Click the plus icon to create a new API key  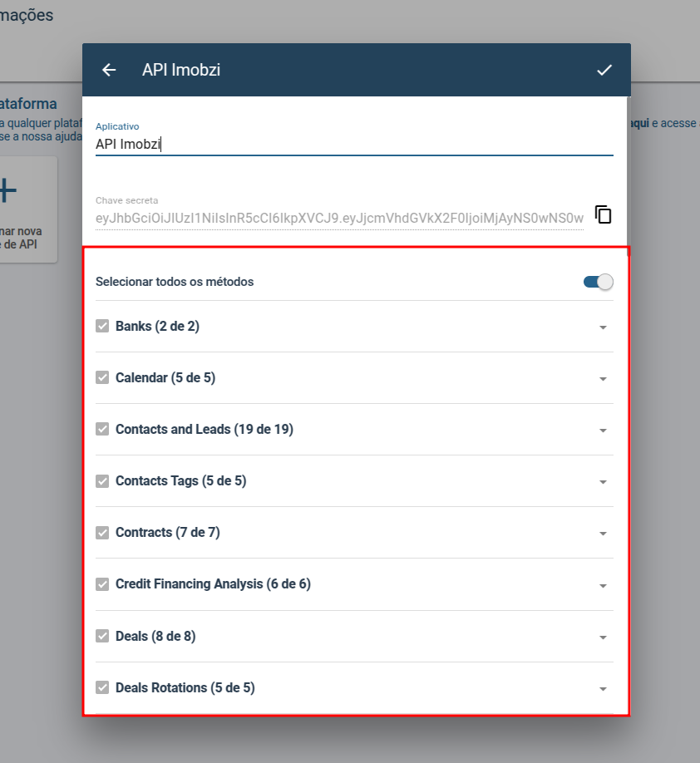coord(7,190)
